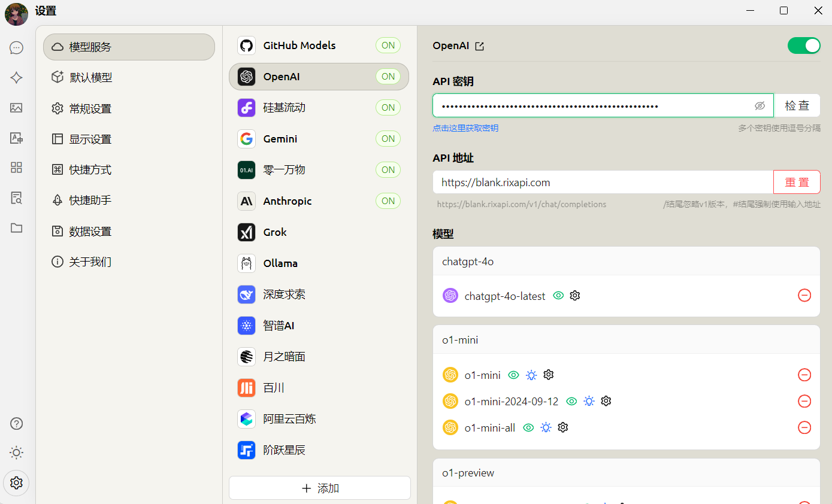This screenshot has width=832, height=504.
Task: Hide the o1-mini-2024-09-12 model
Action: pos(571,401)
